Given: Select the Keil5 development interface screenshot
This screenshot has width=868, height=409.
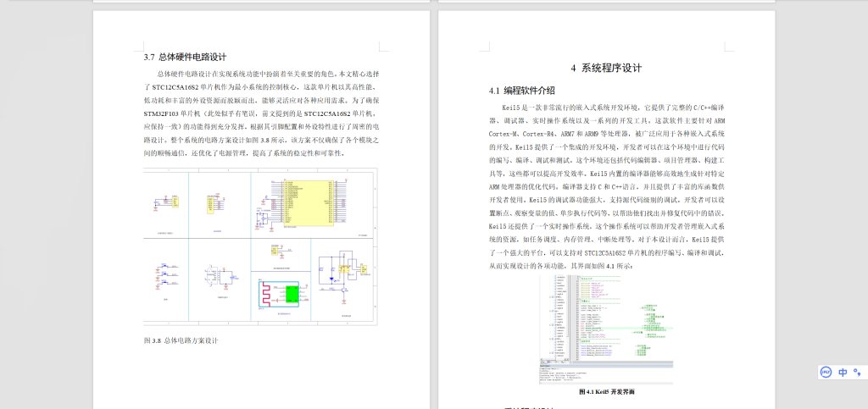Looking at the screenshot, I should tap(606, 329).
